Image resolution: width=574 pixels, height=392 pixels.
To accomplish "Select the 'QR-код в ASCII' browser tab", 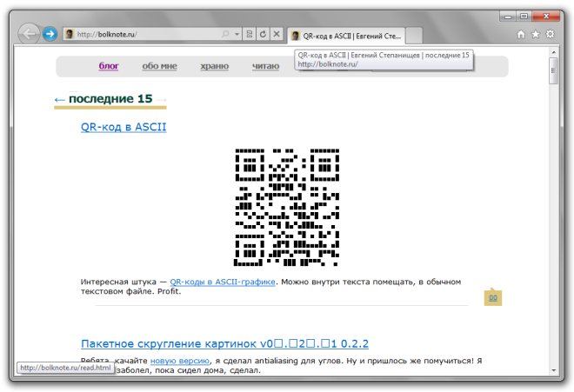I will coord(346,36).
